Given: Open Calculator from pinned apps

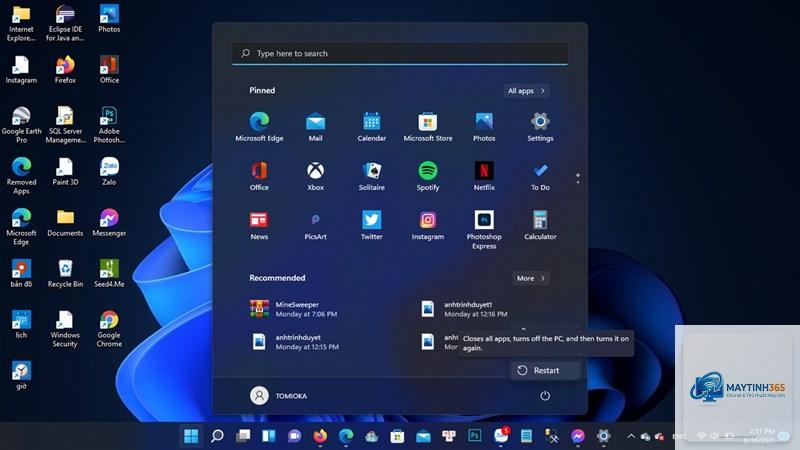Looking at the screenshot, I should pos(540,225).
